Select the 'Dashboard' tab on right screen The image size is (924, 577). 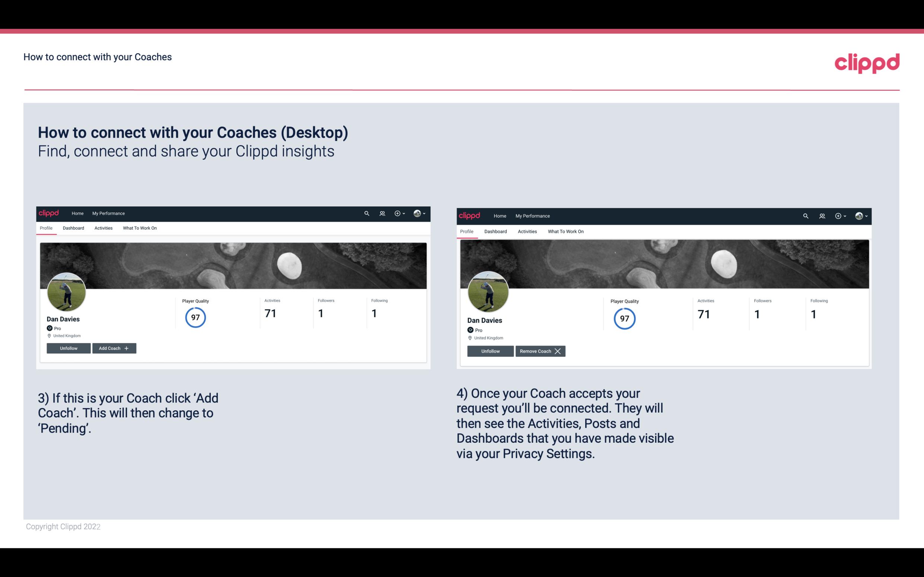click(495, 231)
